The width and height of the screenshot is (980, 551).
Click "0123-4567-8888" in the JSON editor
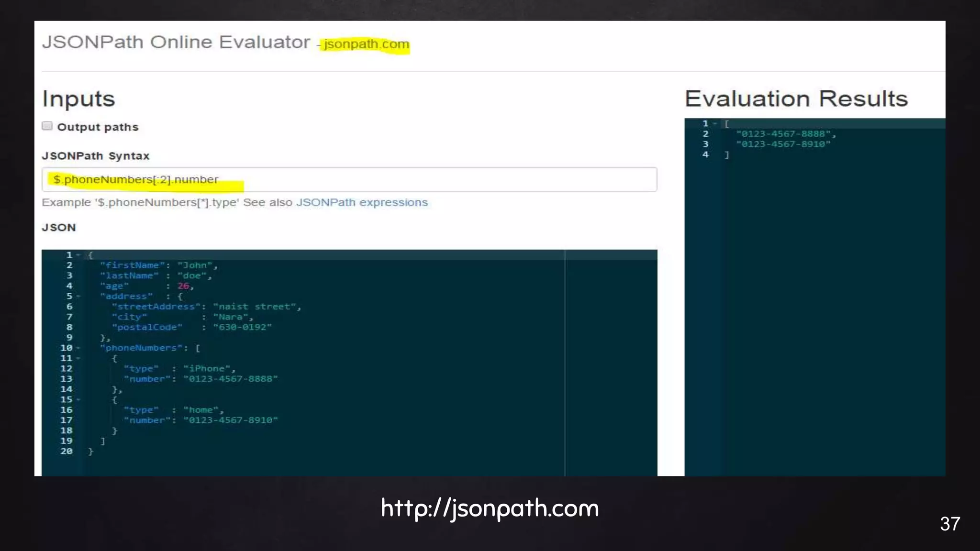point(231,379)
